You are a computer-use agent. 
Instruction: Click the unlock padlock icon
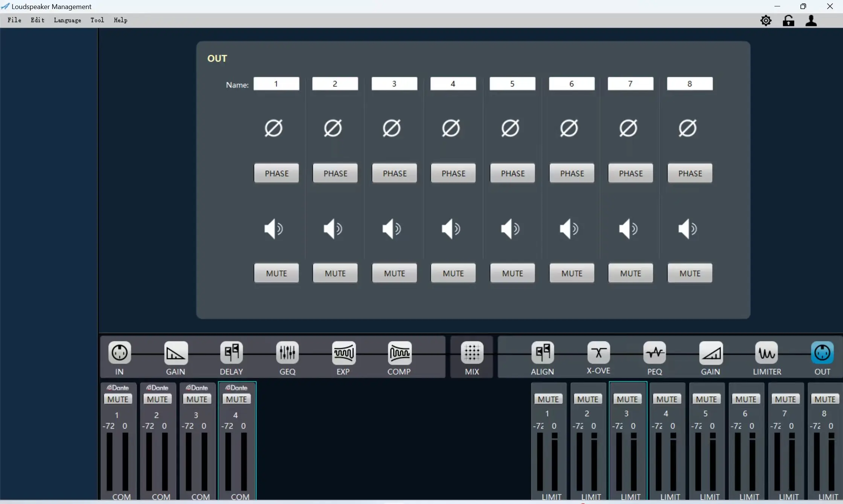coord(788,20)
